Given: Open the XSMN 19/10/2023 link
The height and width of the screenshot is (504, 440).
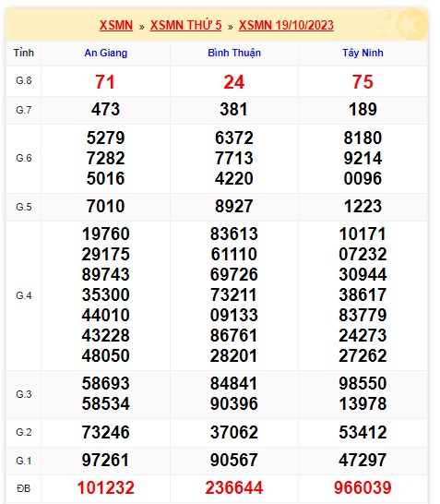Looking at the screenshot, I should coord(286,25).
